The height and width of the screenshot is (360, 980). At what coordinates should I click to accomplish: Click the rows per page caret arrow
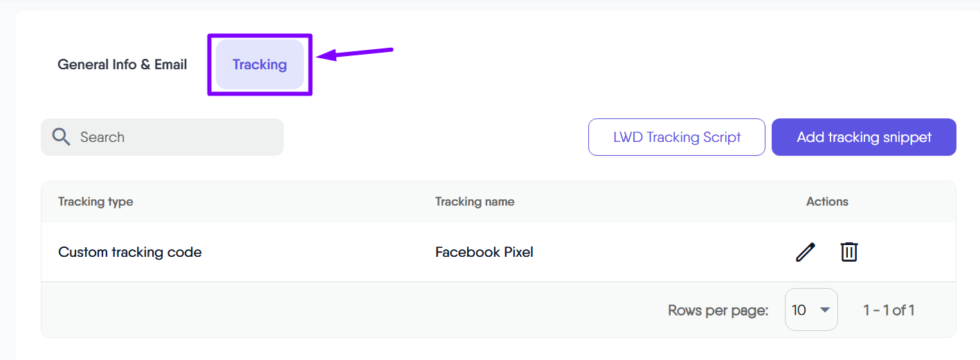pos(824,309)
